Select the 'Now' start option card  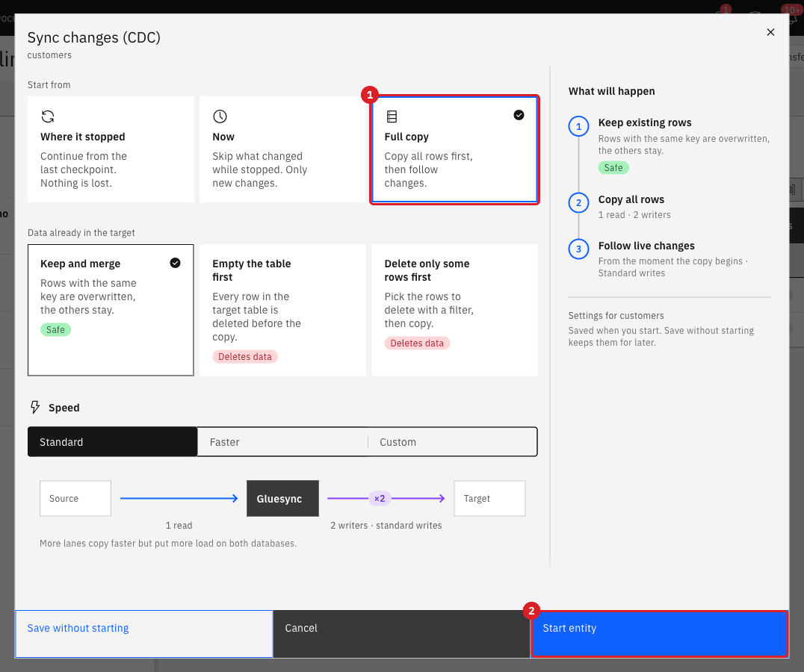pyautogui.click(x=282, y=149)
